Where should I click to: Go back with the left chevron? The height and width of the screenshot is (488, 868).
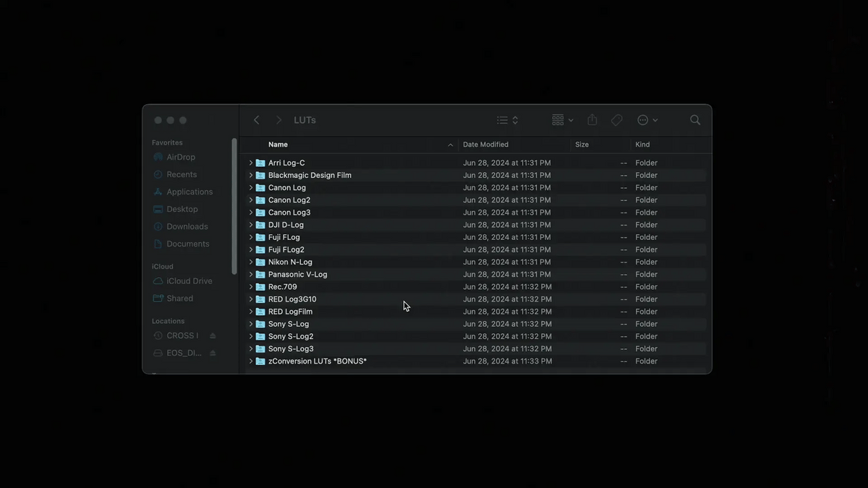(256, 120)
